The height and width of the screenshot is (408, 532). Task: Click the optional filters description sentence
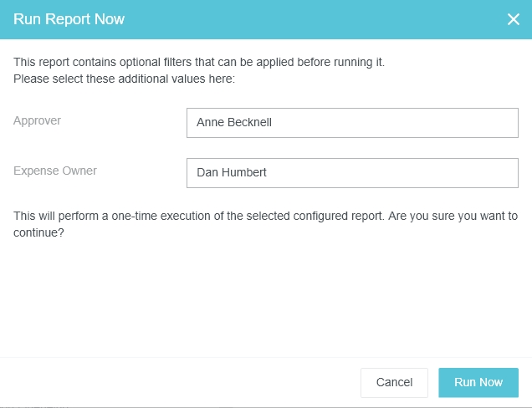[198, 63]
